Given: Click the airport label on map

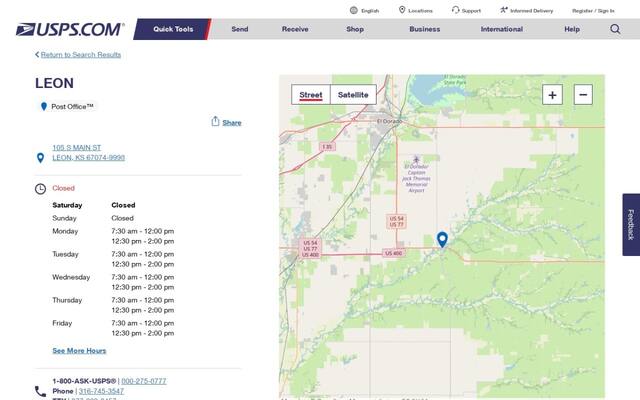Looking at the screenshot, I should [416, 178].
